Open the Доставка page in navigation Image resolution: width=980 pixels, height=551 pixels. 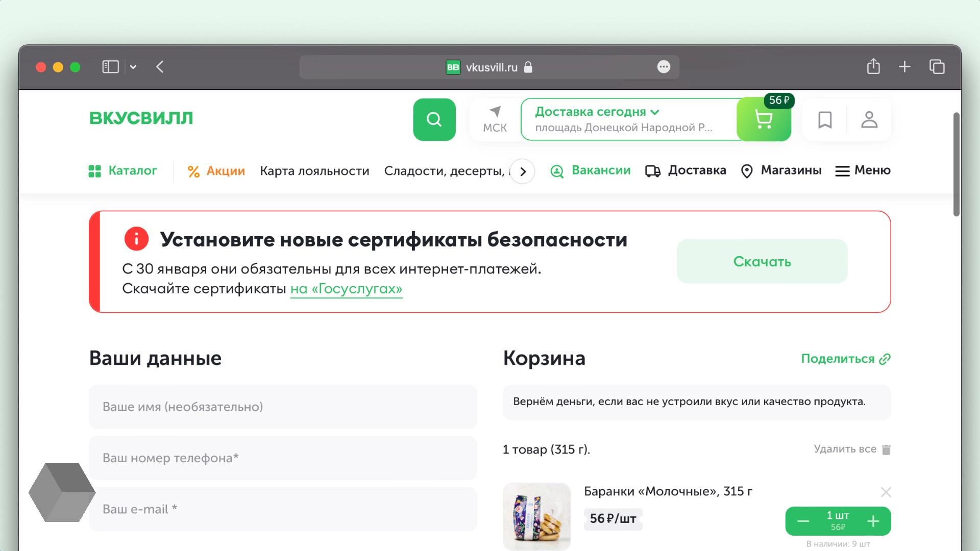[685, 170]
